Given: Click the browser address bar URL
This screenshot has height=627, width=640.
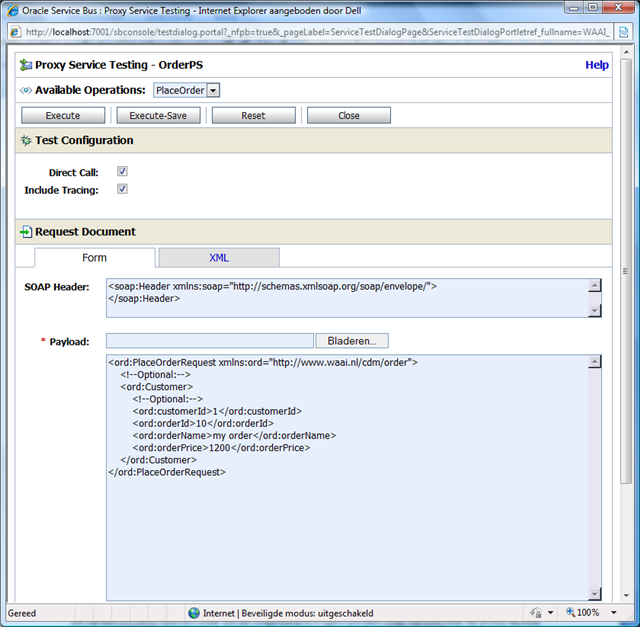Looking at the screenshot, I should pyautogui.click(x=318, y=32).
